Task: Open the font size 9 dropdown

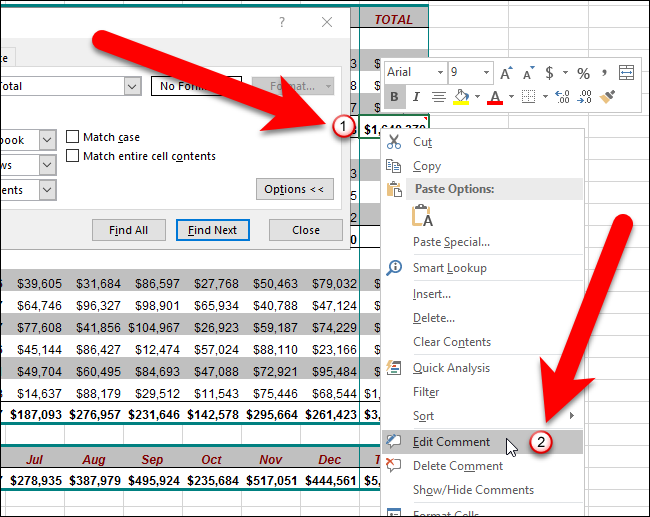Action: (x=486, y=73)
